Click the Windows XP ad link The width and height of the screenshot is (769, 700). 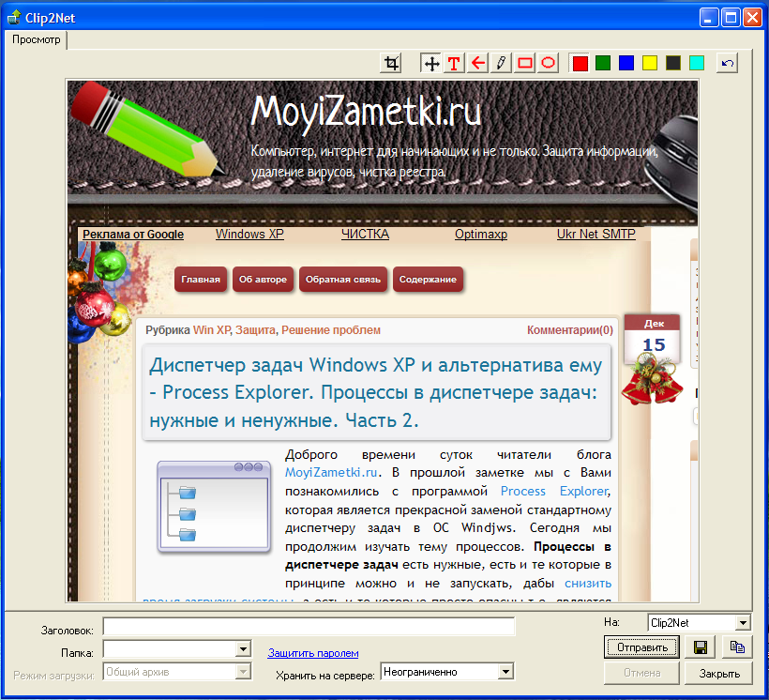point(249,235)
